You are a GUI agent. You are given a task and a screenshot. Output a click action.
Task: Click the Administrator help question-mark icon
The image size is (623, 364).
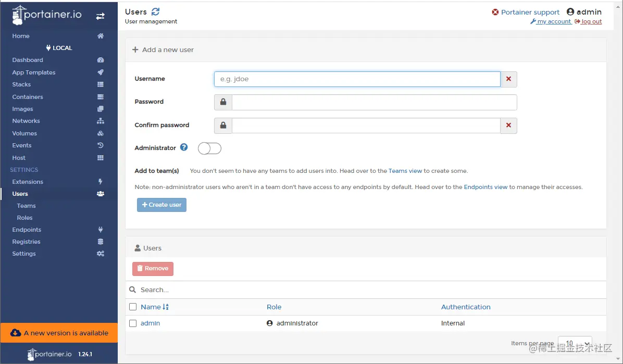[x=183, y=147]
